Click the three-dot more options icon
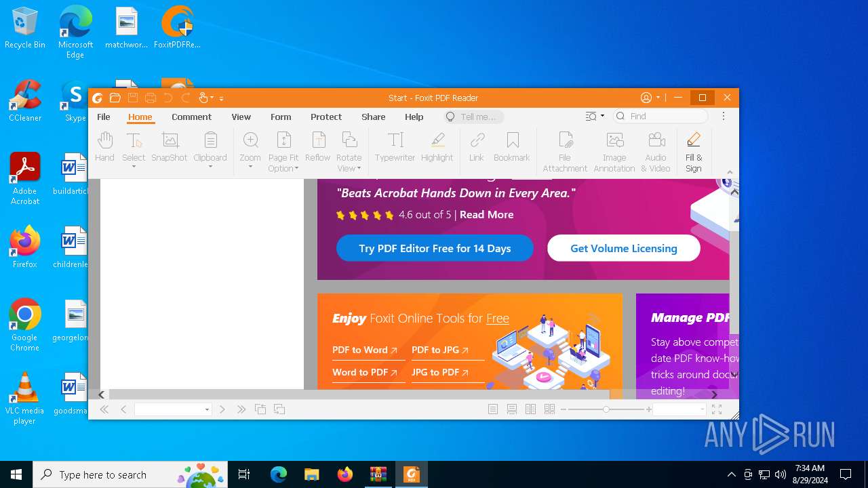 (x=724, y=117)
